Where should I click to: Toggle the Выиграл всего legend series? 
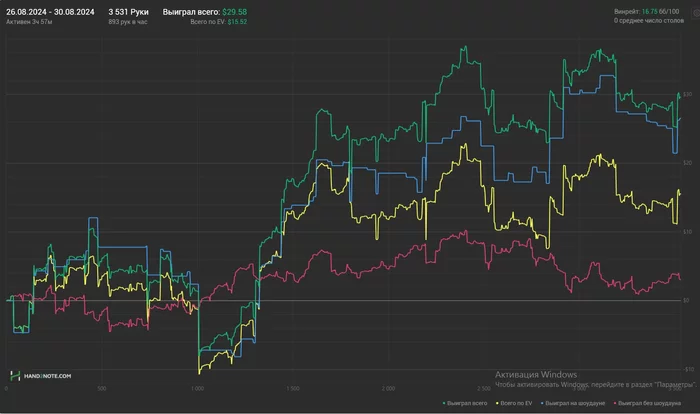pos(468,403)
